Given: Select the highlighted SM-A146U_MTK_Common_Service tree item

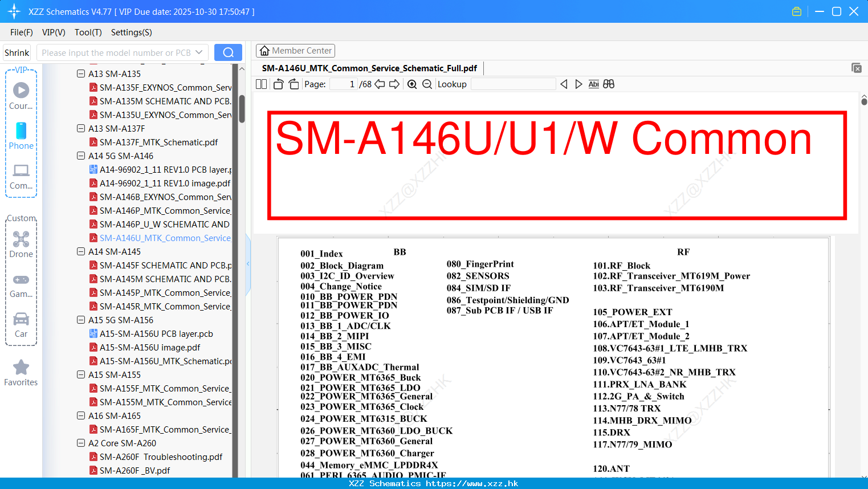Looking at the screenshot, I should tap(161, 238).
